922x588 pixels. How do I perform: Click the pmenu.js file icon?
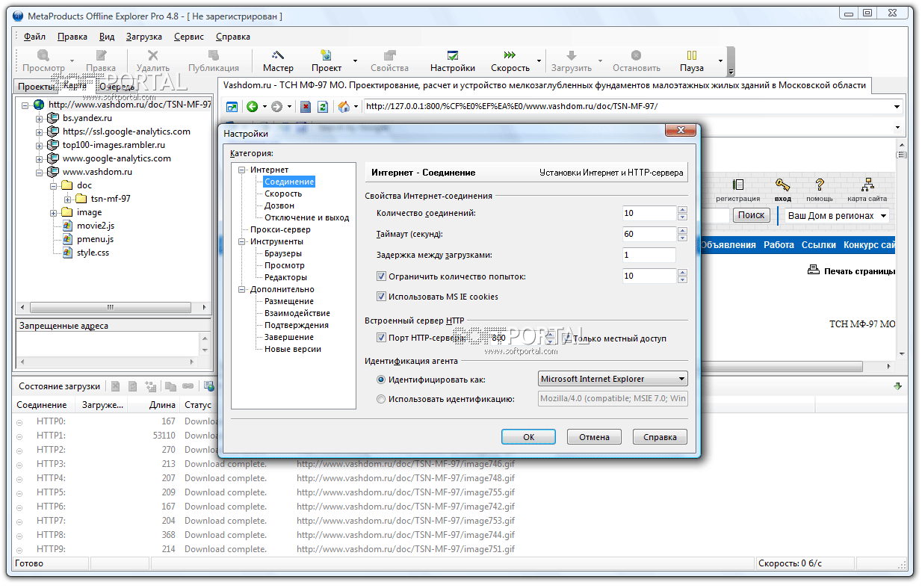pos(67,239)
